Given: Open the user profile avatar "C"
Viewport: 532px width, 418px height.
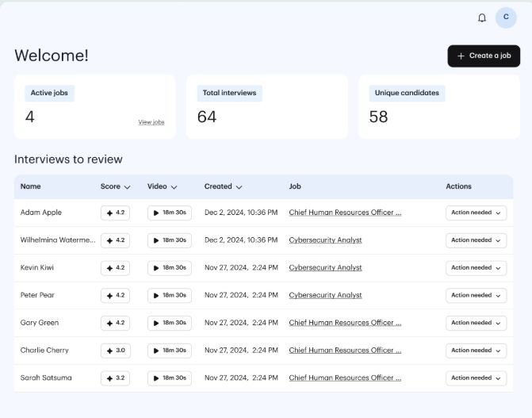Looking at the screenshot, I should pos(506,17).
